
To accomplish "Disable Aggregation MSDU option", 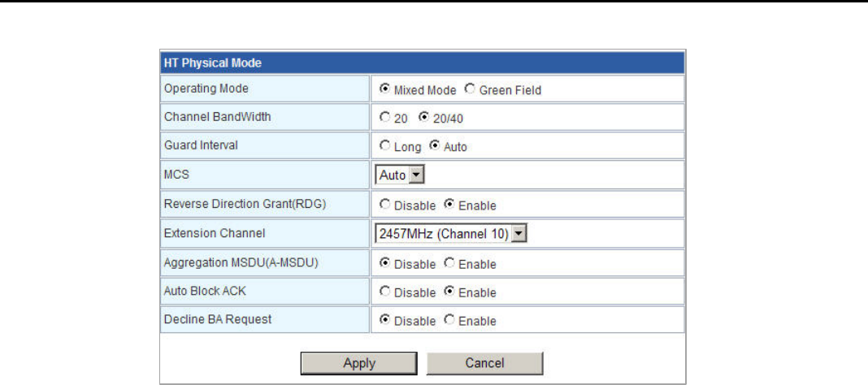I will tap(385, 263).
